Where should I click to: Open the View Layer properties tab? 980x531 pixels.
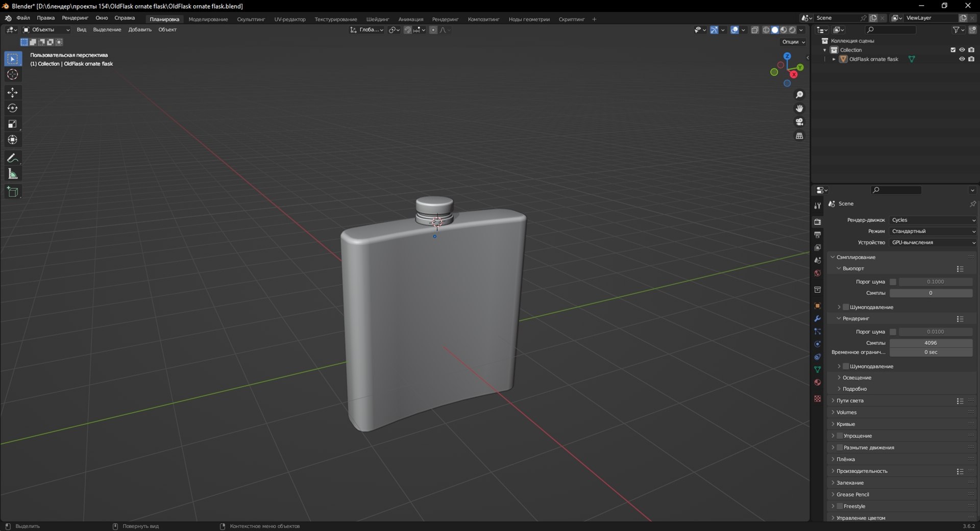click(818, 247)
